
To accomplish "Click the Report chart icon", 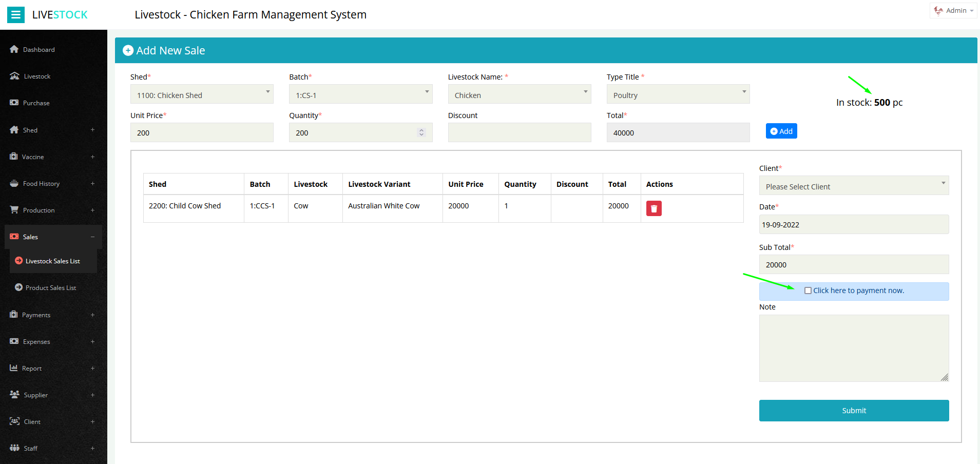I will click(x=14, y=368).
